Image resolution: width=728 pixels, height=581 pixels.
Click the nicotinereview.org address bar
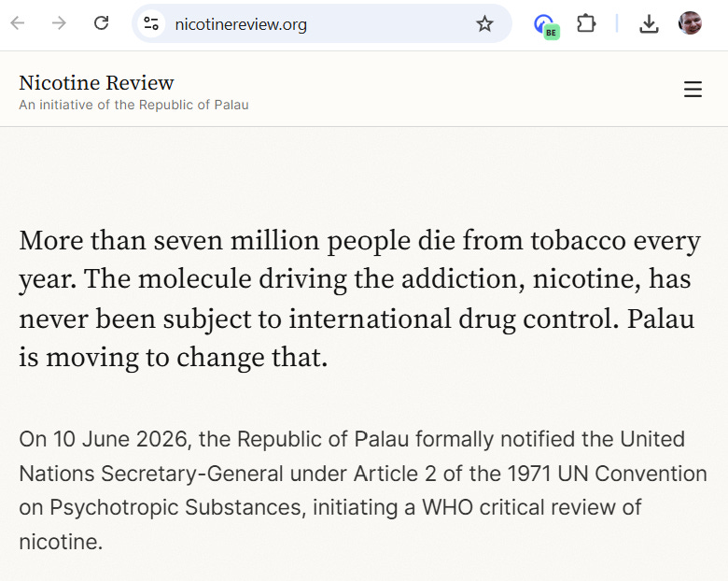tap(322, 23)
